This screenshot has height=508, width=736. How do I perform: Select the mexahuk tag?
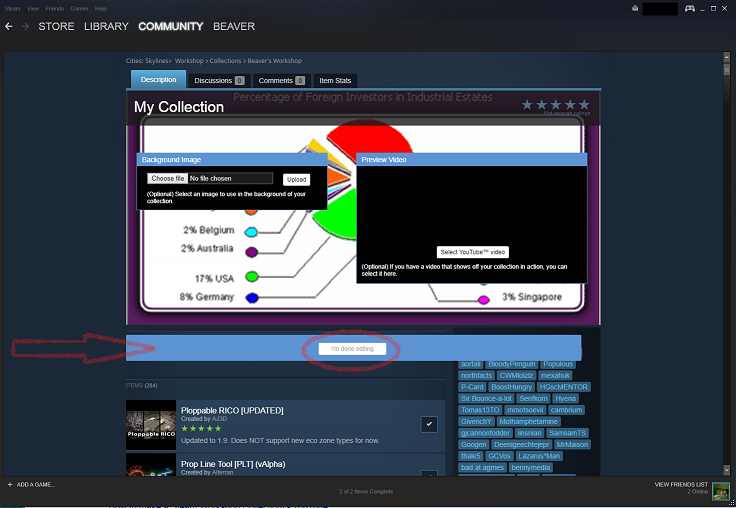pos(555,376)
